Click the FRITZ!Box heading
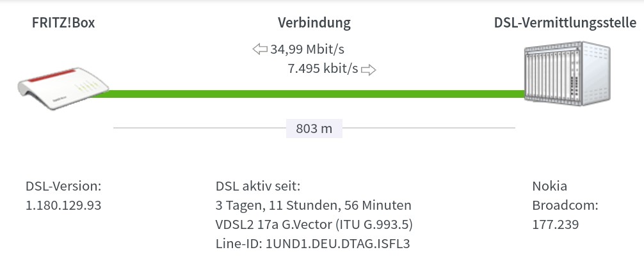The image size is (644, 259). [x=63, y=23]
